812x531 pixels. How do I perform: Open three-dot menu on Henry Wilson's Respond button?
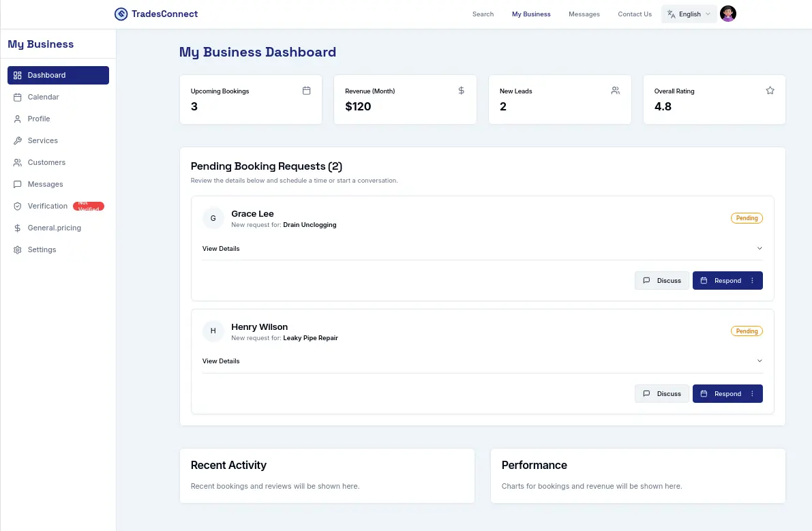click(752, 394)
